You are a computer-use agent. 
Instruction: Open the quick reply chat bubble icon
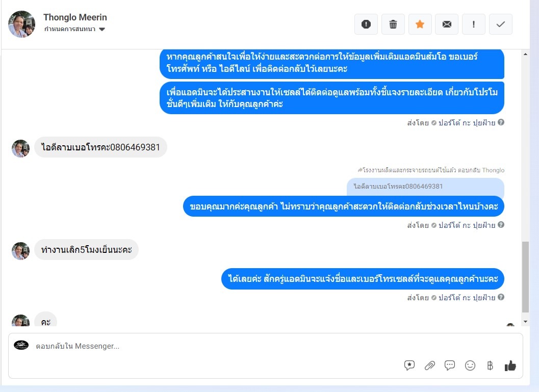click(x=450, y=365)
